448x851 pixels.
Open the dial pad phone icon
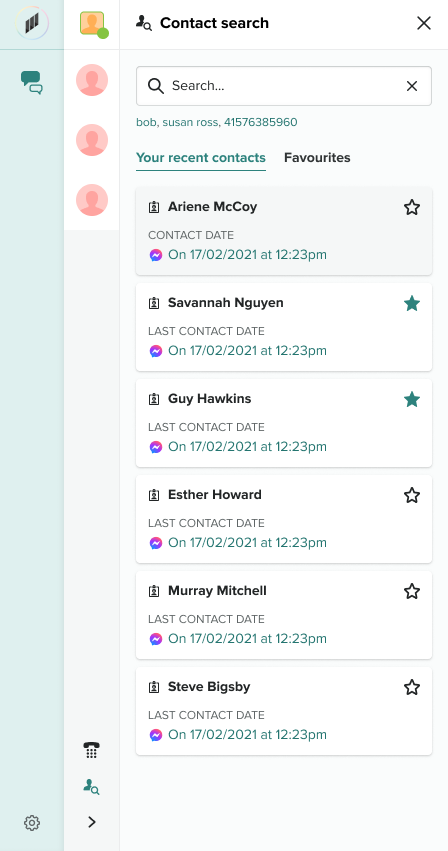tap(92, 751)
